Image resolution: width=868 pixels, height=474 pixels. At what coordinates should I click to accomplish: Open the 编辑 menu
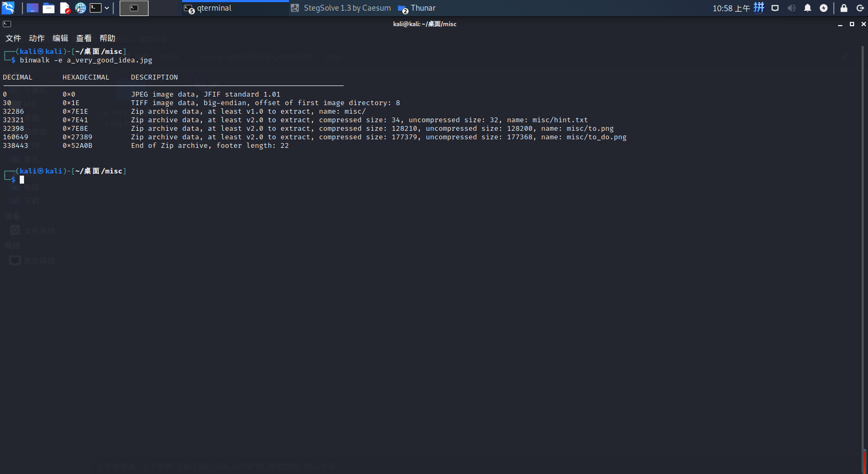coord(60,38)
